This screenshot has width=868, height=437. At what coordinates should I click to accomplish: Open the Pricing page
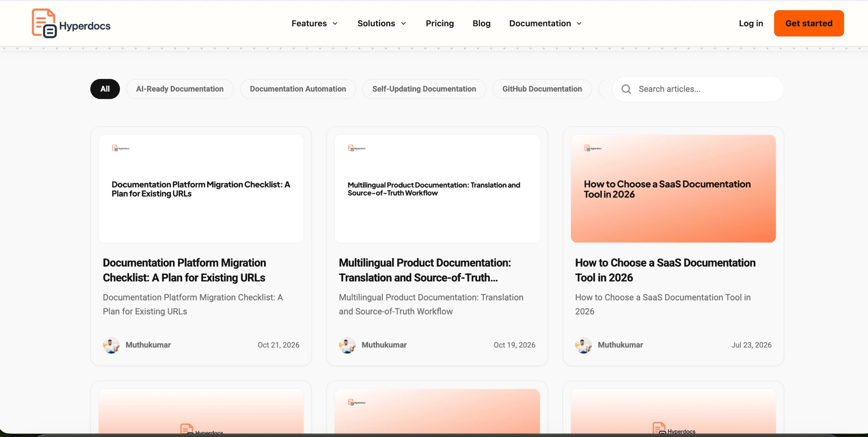click(440, 23)
